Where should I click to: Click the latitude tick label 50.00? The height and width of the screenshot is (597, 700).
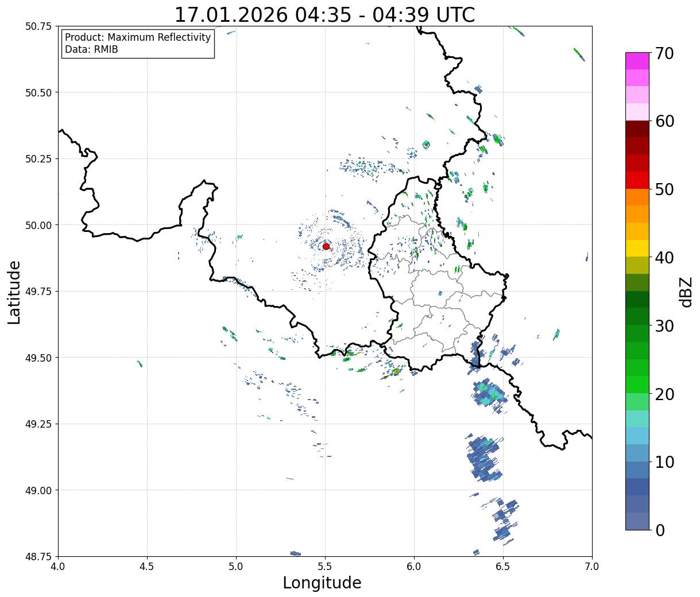pyautogui.click(x=38, y=225)
